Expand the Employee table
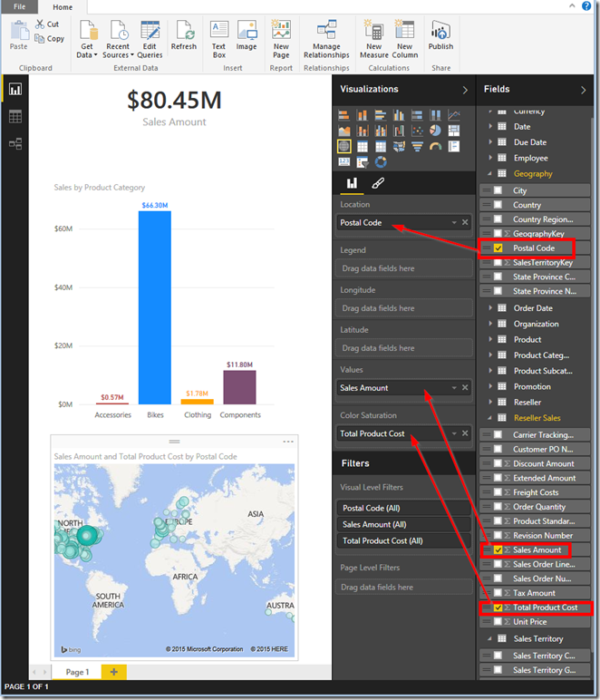The width and height of the screenshot is (600, 700). [x=489, y=158]
